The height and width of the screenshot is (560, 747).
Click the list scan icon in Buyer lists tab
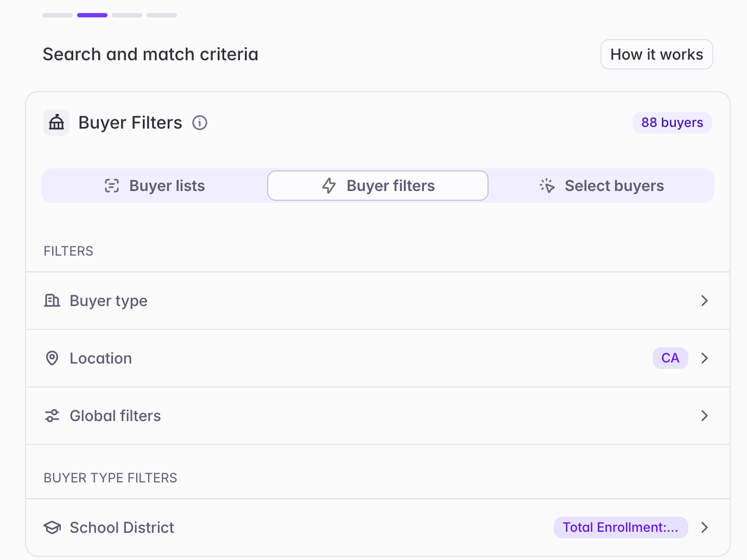pos(112,186)
